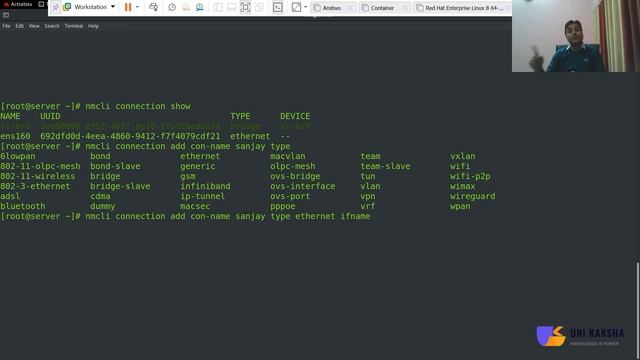Viewport: 640px width, 360px height.
Task: Open the terminal Edit menu
Action: tap(20, 26)
